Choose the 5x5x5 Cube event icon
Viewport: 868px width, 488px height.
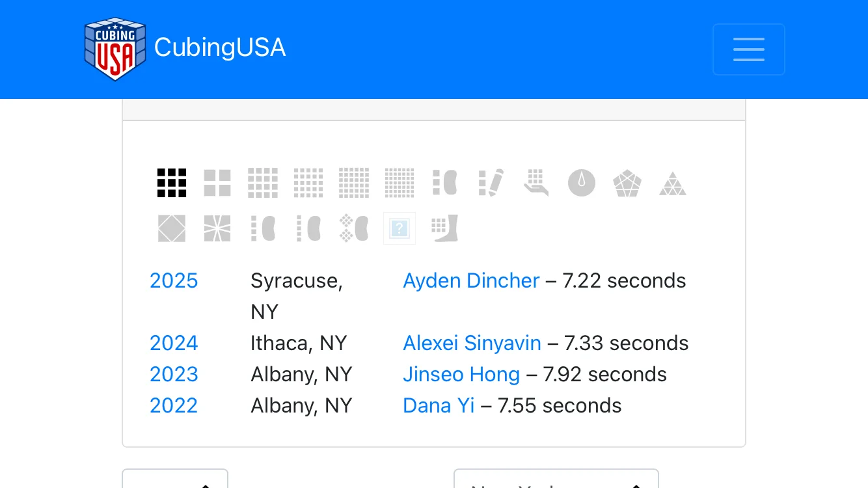[x=308, y=183]
